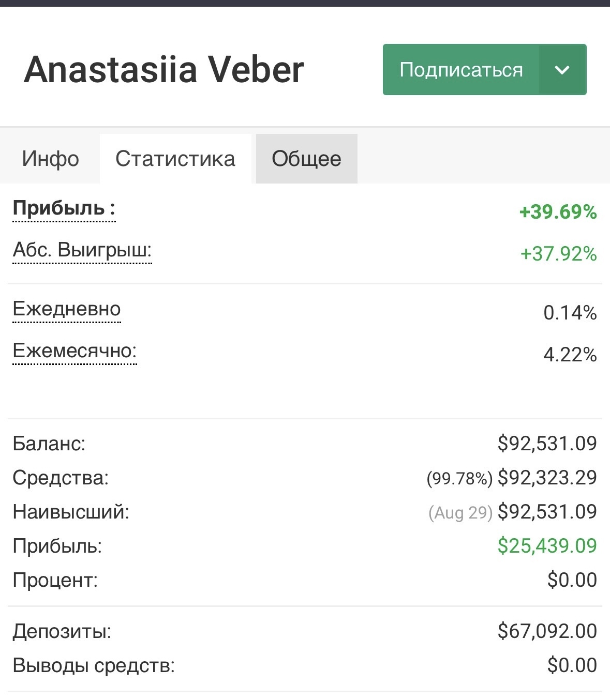Click the Абс. Выигрыш label
610x700 pixels.
point(82,250)
